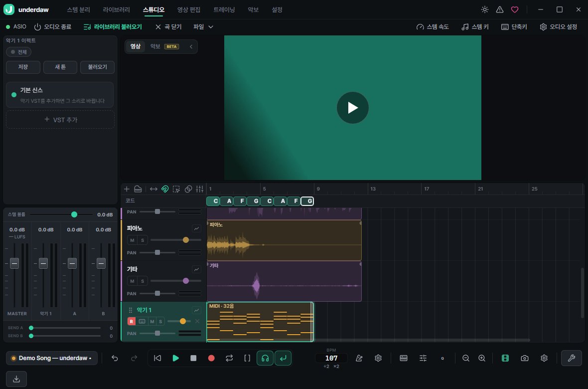Click the overlapping circles icon in track toolbar
The image size is (588, 389).
188,189
